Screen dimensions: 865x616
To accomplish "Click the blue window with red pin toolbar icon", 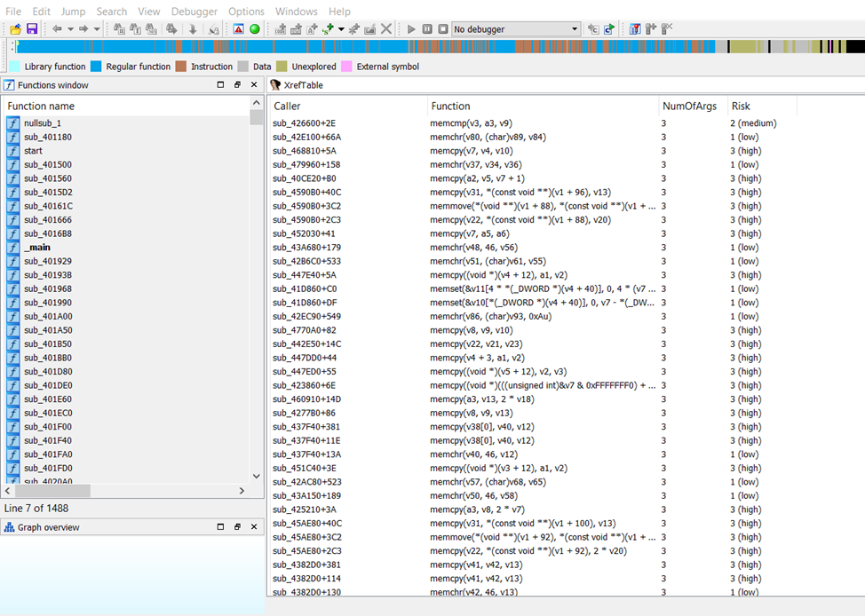I will [x=635, y=28].
